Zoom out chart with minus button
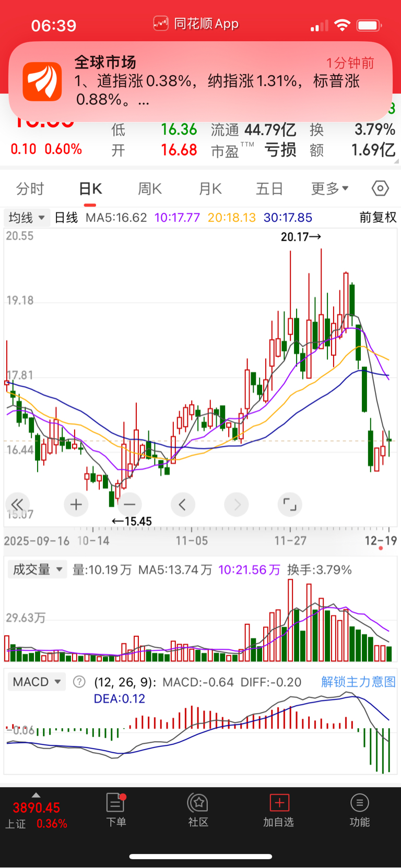This screenshot has width=401, height=868. [129, 504]
